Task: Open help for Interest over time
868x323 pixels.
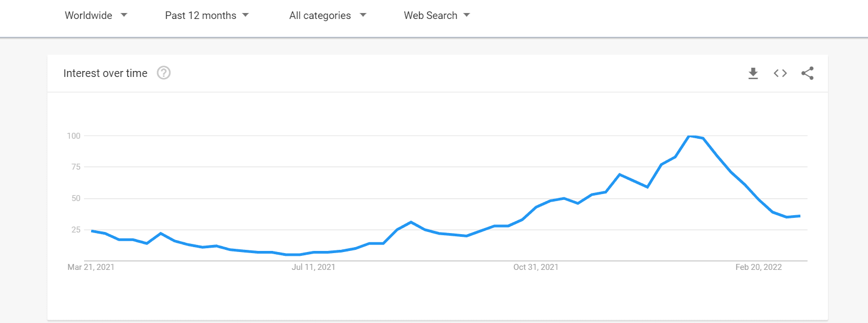Action: click(x=164, y=73)
